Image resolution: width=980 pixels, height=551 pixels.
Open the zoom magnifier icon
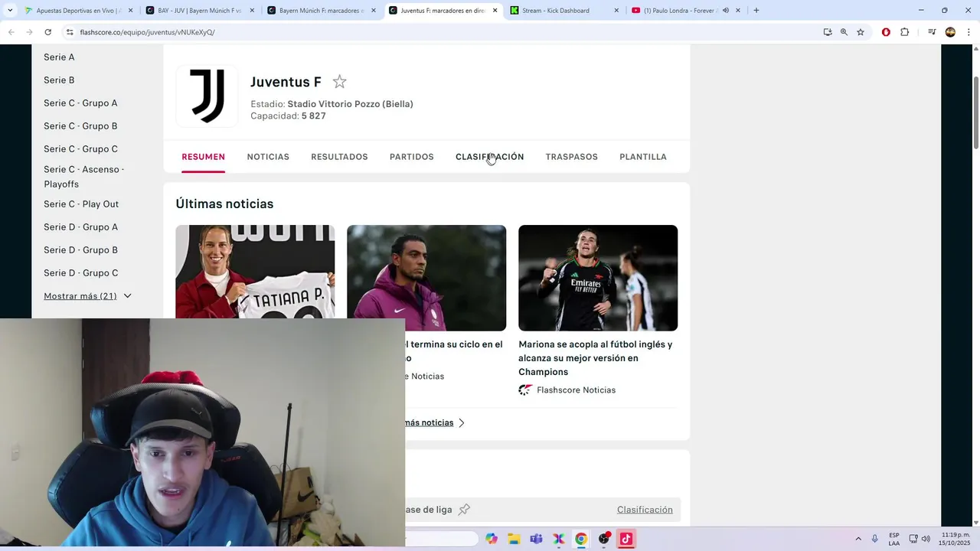click(x=844, y=32)
